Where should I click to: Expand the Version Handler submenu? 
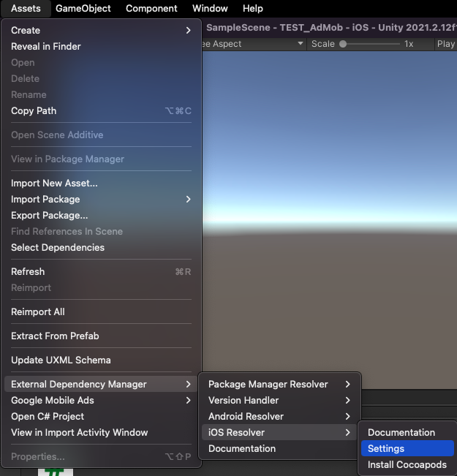pyautogui.click(x=279, y=400)
